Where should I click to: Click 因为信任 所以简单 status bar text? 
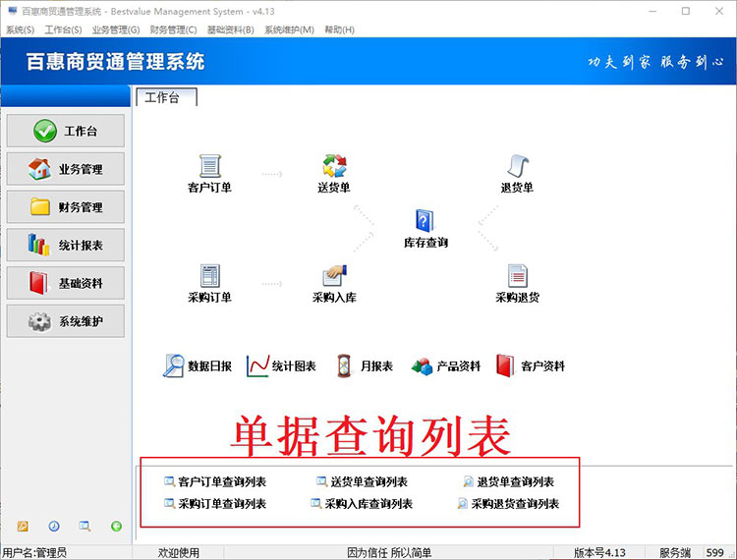(389, 553)
